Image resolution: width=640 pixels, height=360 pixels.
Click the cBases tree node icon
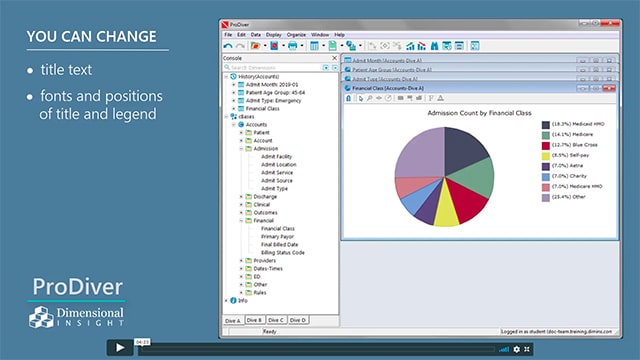(x=233, y=116)
